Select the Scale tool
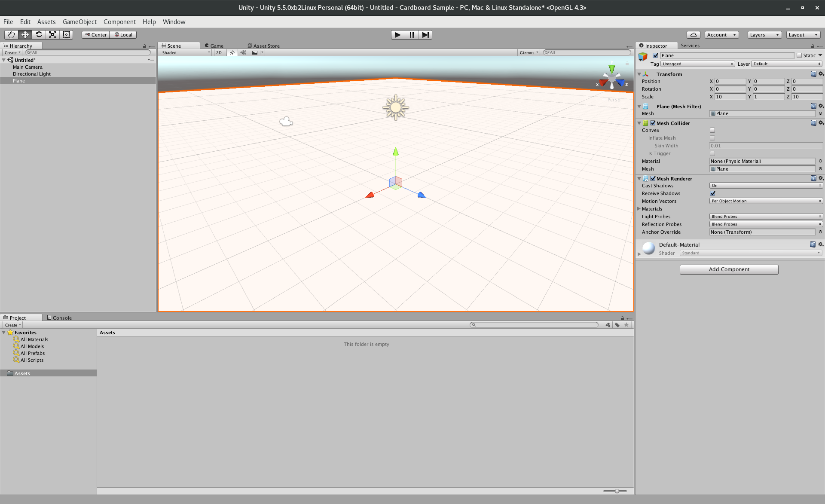This screenshot has height=504, width=825. tap(52, 35)
